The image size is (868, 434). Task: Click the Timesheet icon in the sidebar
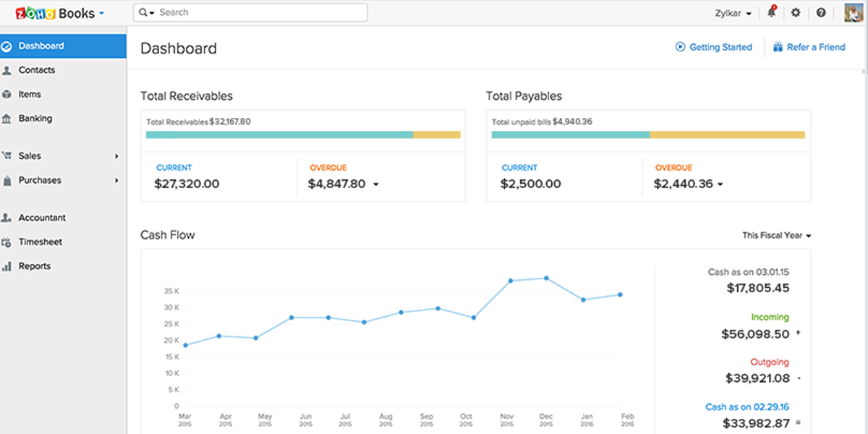7,242
